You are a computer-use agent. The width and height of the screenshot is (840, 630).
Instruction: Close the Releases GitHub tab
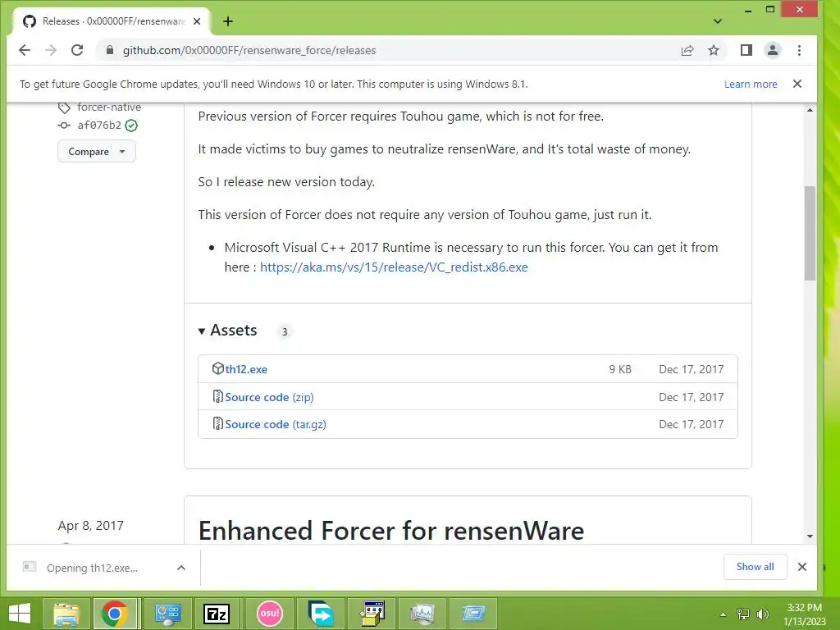[x=197, y=21]
